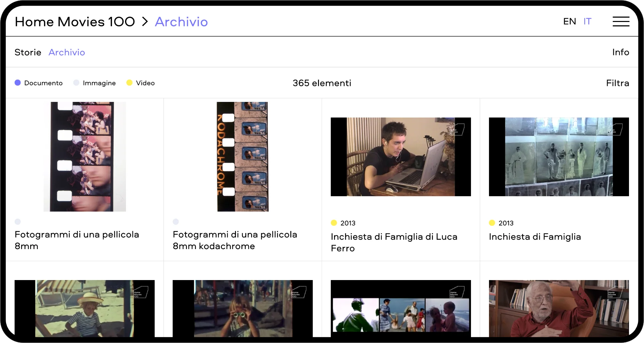
Task: Open the Kodachrome film strip image
Action: [x=243, y=157]
